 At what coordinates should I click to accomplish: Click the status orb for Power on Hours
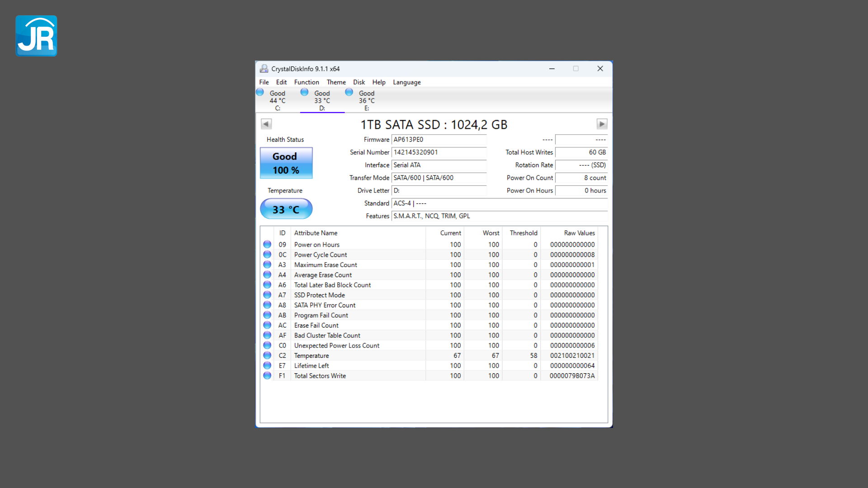point(267,244)
